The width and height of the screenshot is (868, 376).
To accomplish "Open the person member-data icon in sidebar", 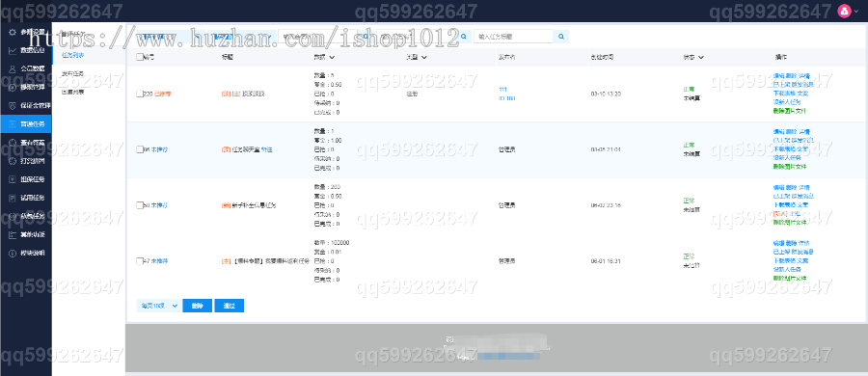I will (x=13, y=68).
